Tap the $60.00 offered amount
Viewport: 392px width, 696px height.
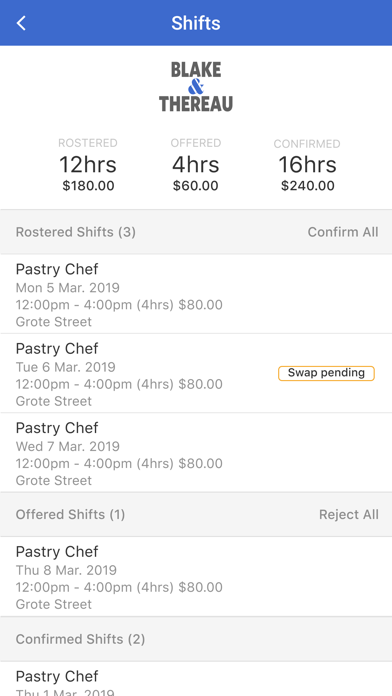click(196, 186)
